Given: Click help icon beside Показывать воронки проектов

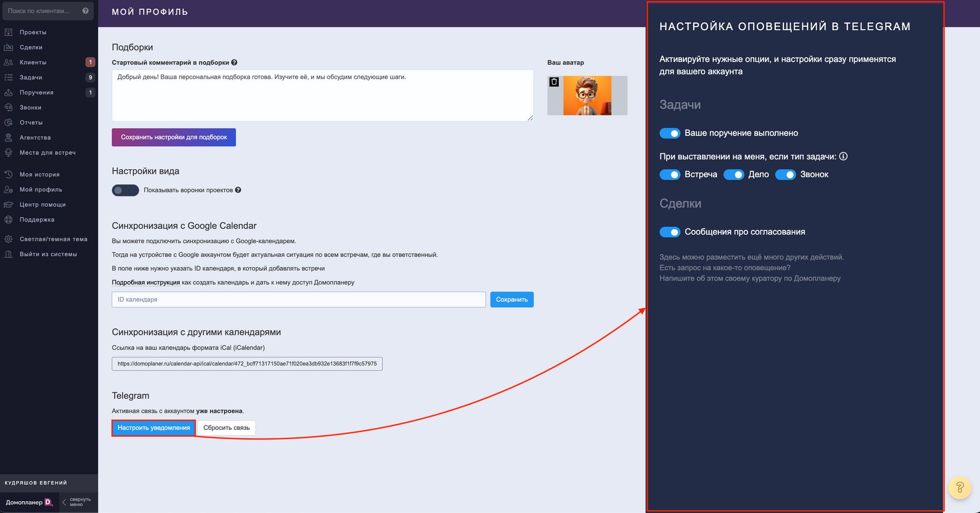Looking at the screenshot, I should coord(238,190).
